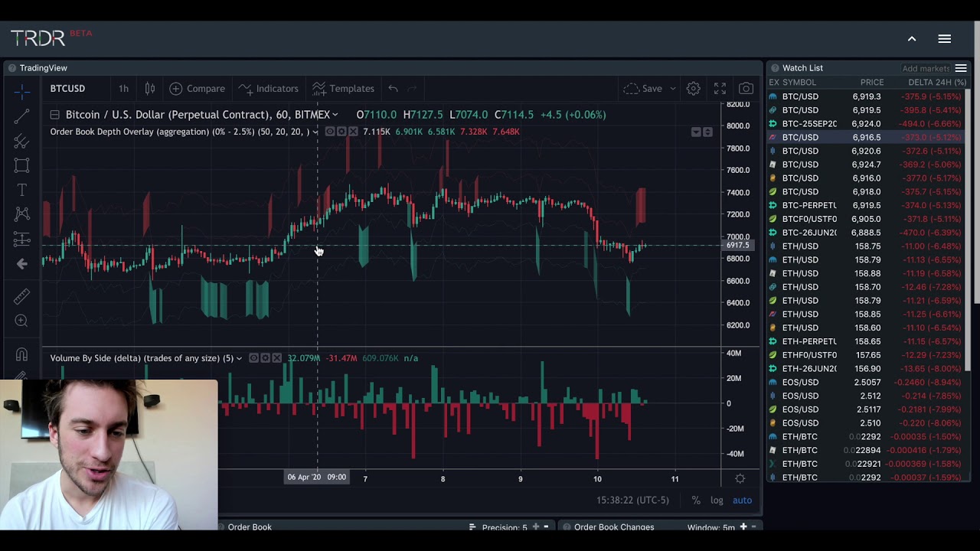980x551 pixels.
Task: Open chart settings gear icon
Action: tap(693, 89)
